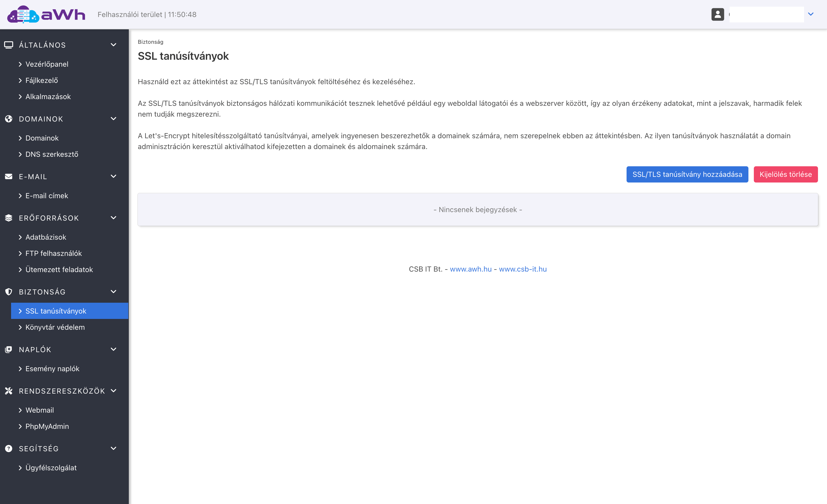The height and width of the screenshot is (504, 827).
Task: Launch Webmail from the sidebar
Action: tap(70, 410)
